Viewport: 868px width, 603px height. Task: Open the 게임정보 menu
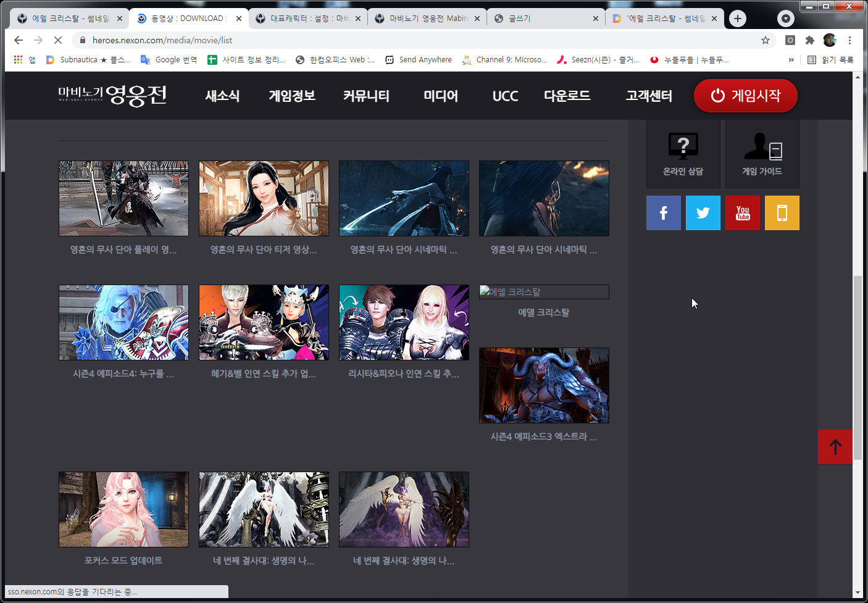292,96
